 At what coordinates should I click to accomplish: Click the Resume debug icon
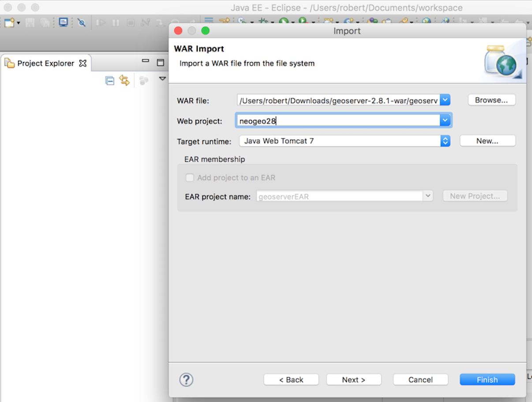point(101,22)
